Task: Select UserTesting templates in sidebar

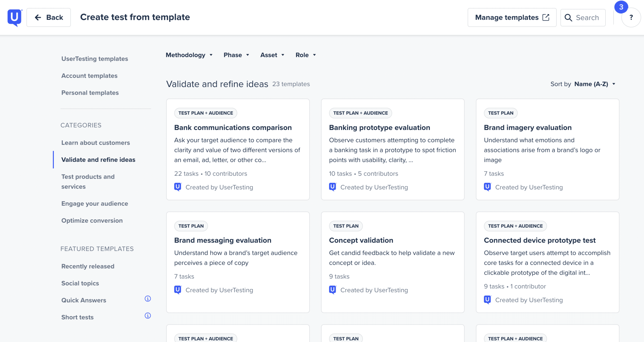Action: point(95,59)
